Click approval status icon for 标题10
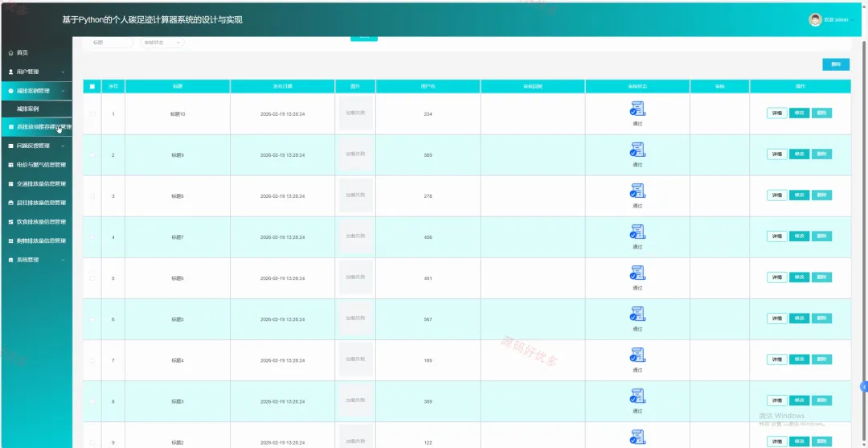The image size is (868, 448). pyautogui.click(x=637, y=109)
